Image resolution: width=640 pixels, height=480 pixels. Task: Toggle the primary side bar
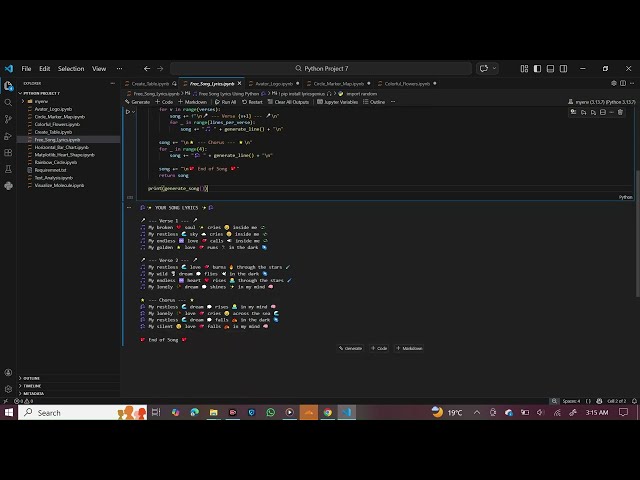click(x=537, y=69)
